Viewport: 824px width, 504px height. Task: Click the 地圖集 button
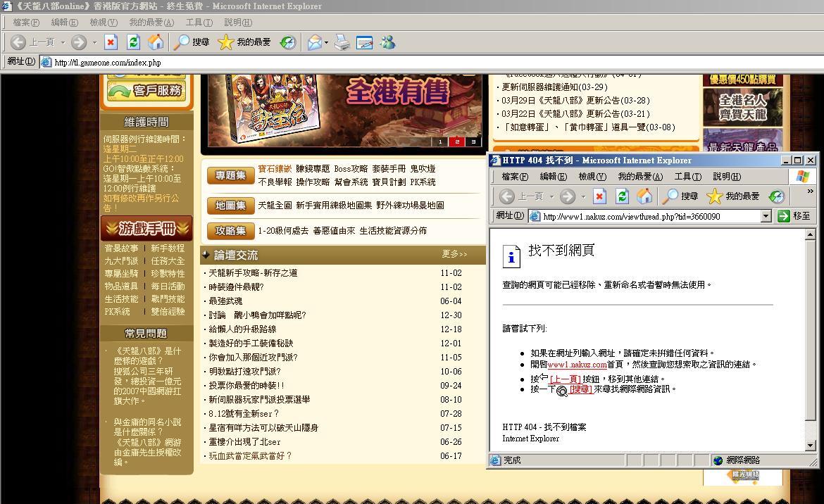230,206
